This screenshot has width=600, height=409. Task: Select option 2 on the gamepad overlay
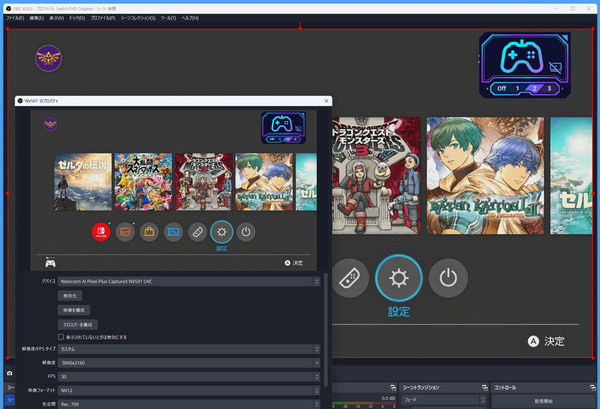coord(534,88)
